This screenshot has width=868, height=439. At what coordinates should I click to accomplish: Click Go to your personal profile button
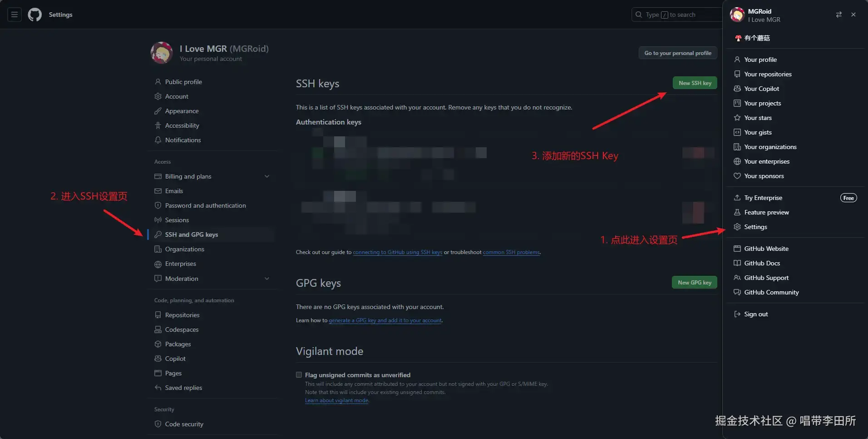pos(678,53)
